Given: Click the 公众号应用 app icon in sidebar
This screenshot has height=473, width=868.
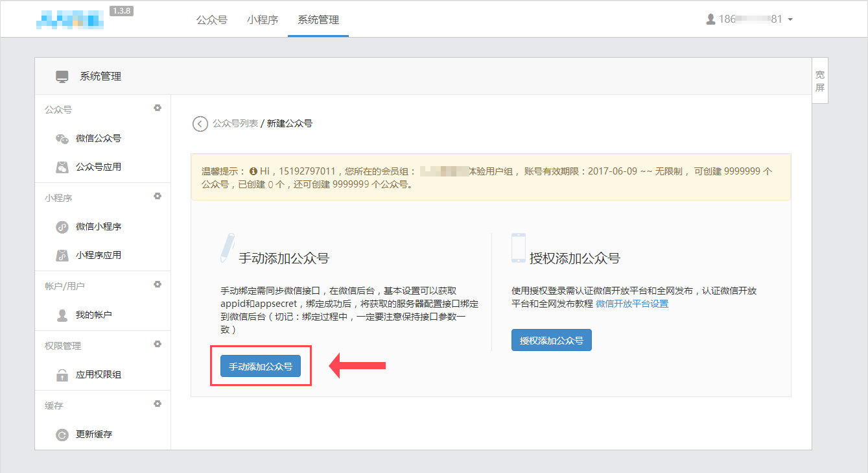Looking at the screenshot, I should [62, 167].
